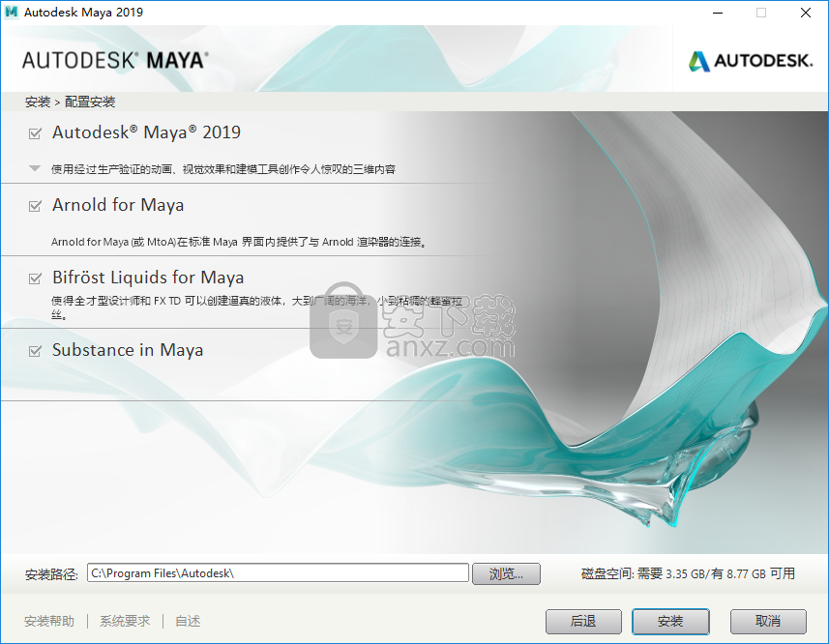Uncheck Substance in Maya component
Image resolution: width=829 pixels, height=644 pixels.
(x=35, y=351)
